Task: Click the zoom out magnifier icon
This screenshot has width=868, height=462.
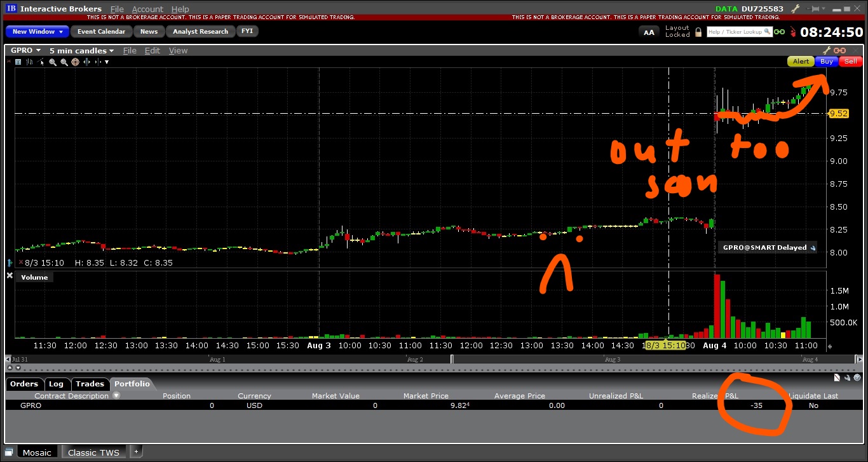Action: 64,62
